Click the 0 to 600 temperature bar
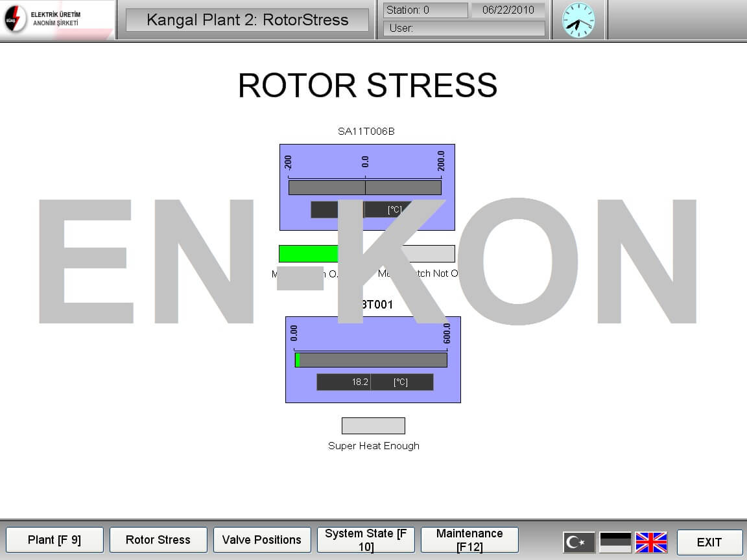747x560 pixels. (371, 360)
